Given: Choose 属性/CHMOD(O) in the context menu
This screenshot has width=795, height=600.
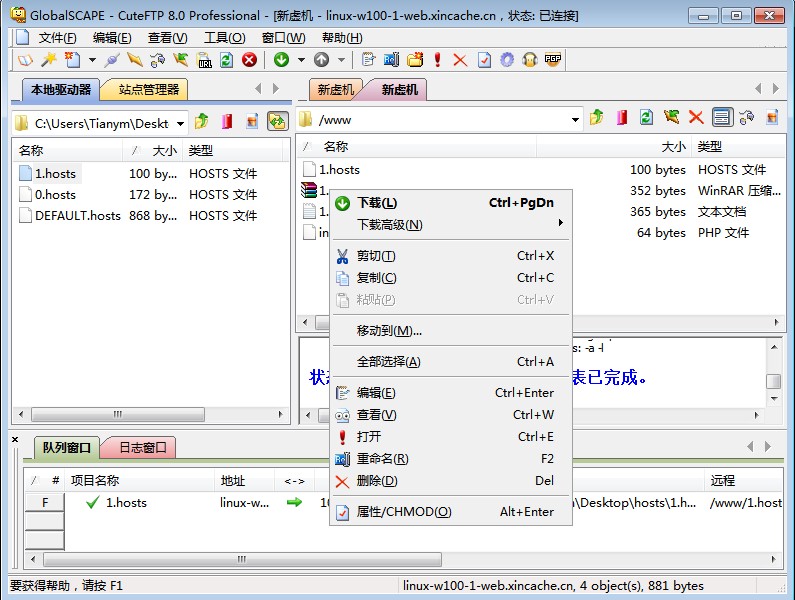Looking at the screenshot, I should pyautogui.click(x=451, y=512).
